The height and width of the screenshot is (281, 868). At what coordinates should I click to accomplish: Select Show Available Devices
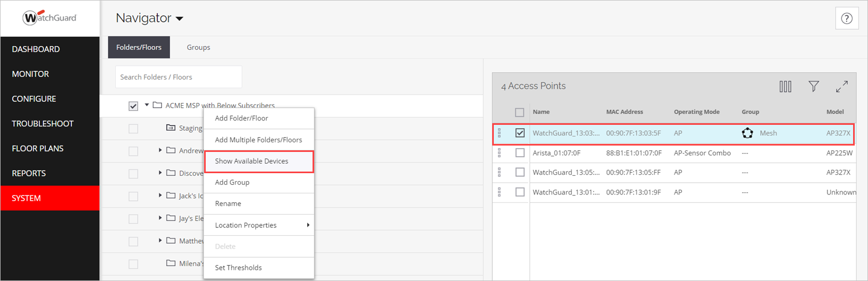(x=259, y=161)
